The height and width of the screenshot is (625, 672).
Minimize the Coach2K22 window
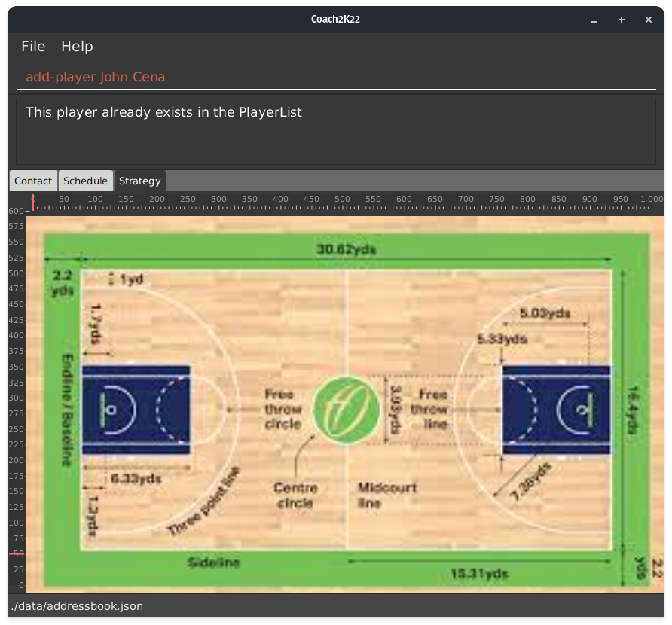tap(594, 20)
